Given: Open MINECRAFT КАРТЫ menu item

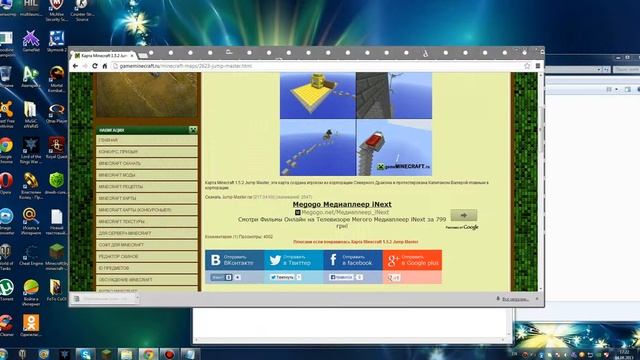Looking at the screenshot, I should click(x=147, y=198).
